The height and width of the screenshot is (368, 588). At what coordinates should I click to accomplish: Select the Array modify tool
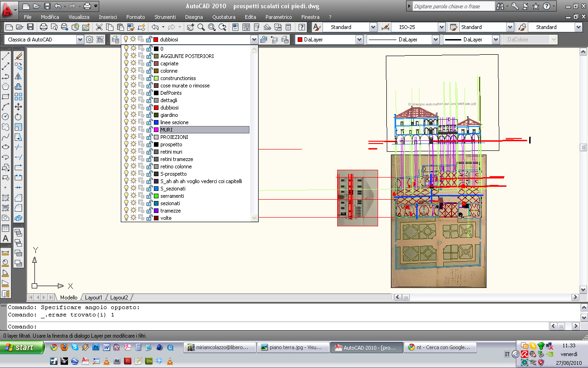click(x=18, y=97)
